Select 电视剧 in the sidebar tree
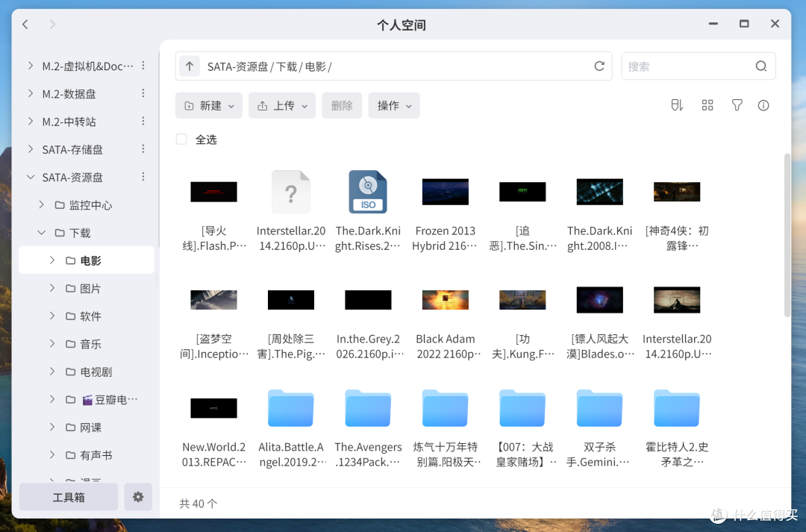The width and height of the screenshot is (806, 532). coord(96,372)
